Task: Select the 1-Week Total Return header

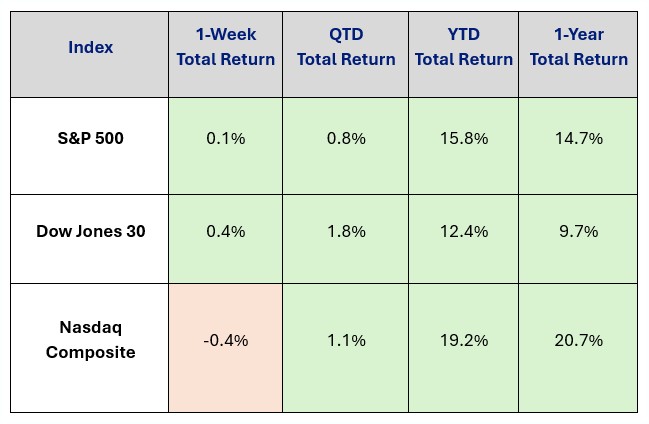Action: click(x=225, y=48)
